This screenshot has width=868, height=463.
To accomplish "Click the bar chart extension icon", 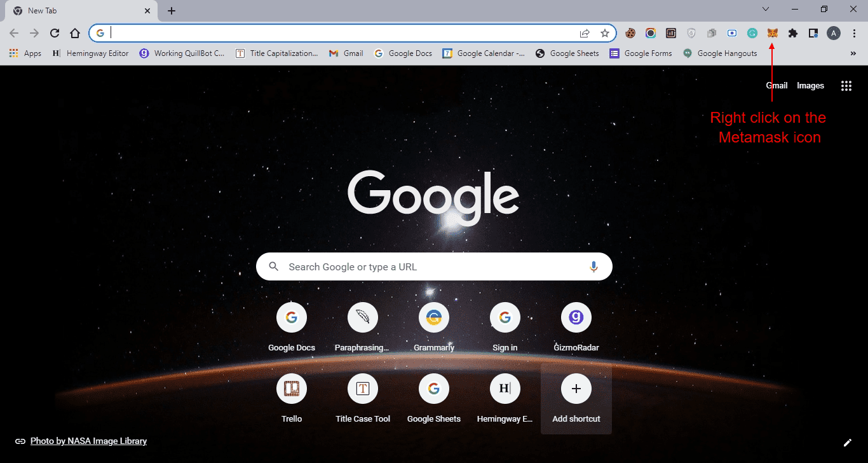I will click(671, 33).
